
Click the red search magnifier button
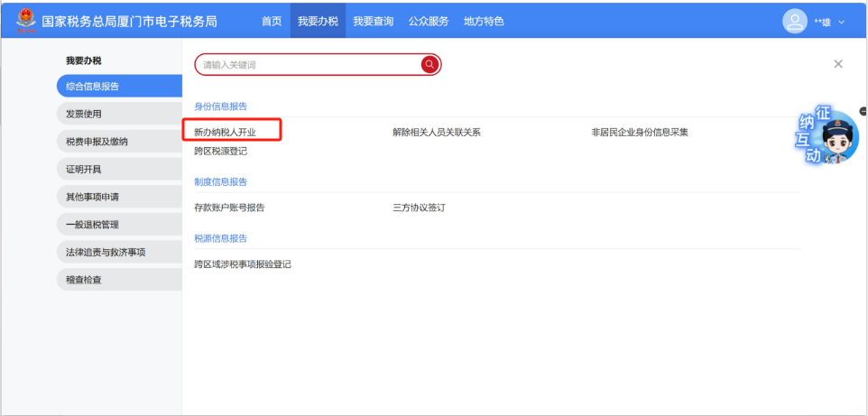coord(430,65)
